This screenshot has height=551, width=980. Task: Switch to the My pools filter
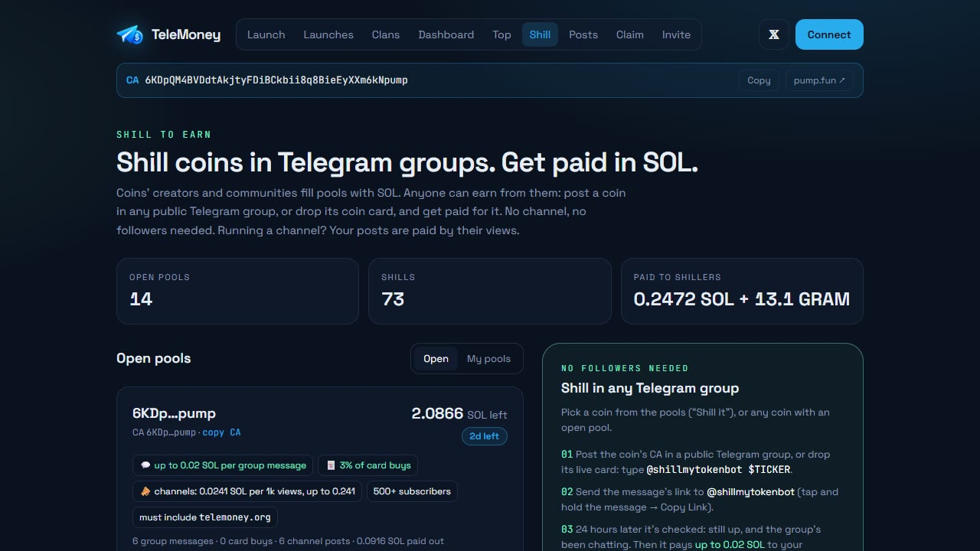tap(488, 359)
